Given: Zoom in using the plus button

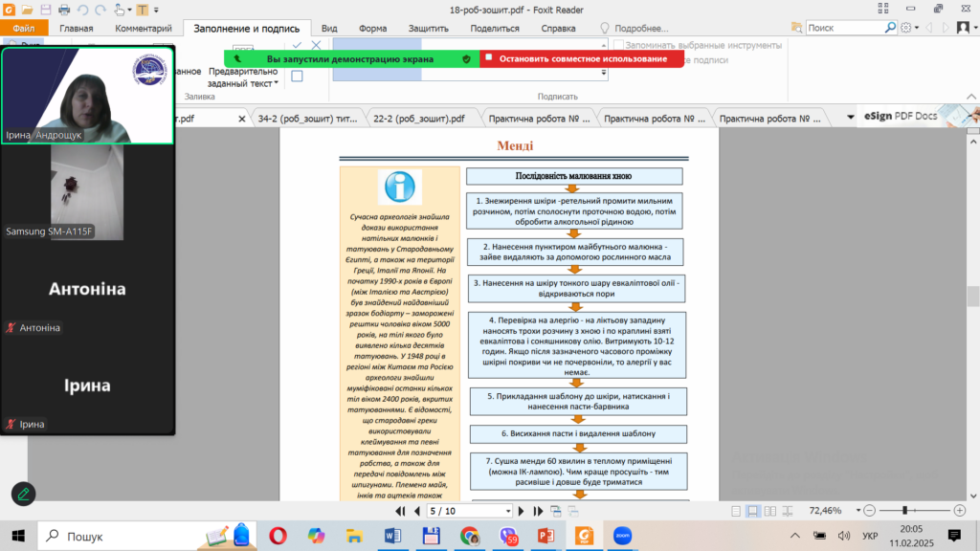Looking at the screenshot, I should pos(960,511).
